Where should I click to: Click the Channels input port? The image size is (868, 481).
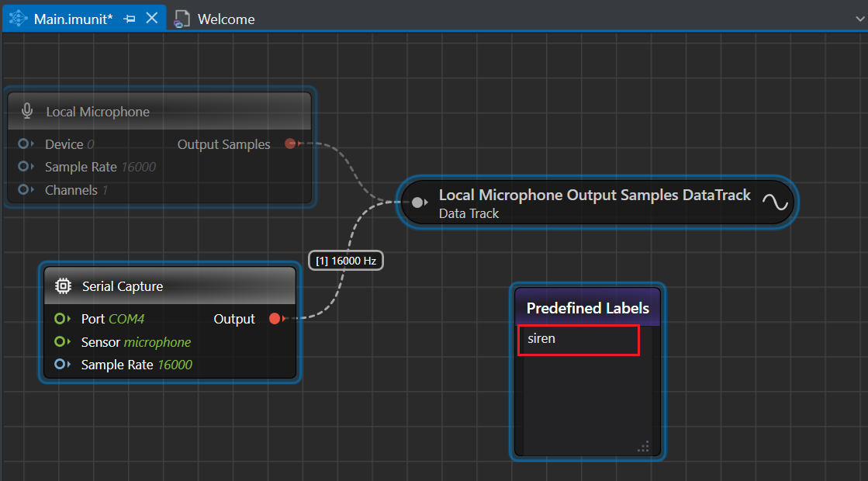(25, 189)
